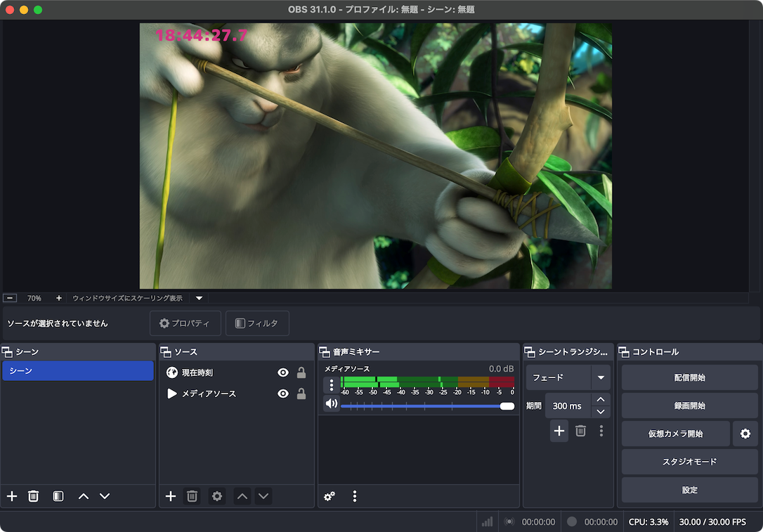The width and height of the screenshot is (763, 532).
Task: Hide the 現在時刻 source via eye icon
Action: (x=282, y=372)
